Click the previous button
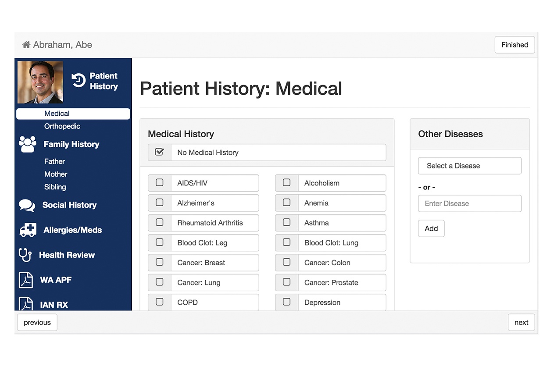Image resolution: width=550 pixels, height=392 pixels. tap(37, 322)
